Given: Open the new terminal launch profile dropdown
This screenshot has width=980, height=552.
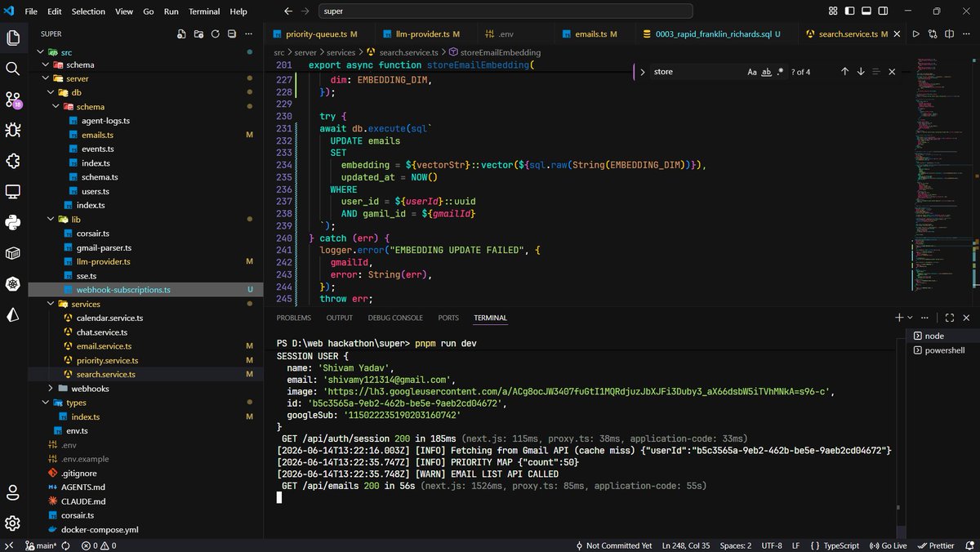Looking at the screenshot, I should tap(910, 318).
